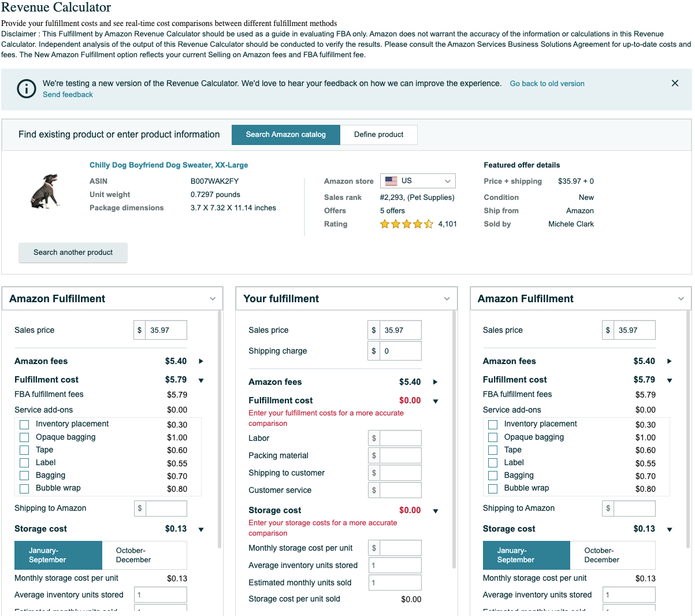695x616 pixels.
Task: Collapse Fulfillment cost in left Amazon Fulfillment panel
Action: (201, 380)
